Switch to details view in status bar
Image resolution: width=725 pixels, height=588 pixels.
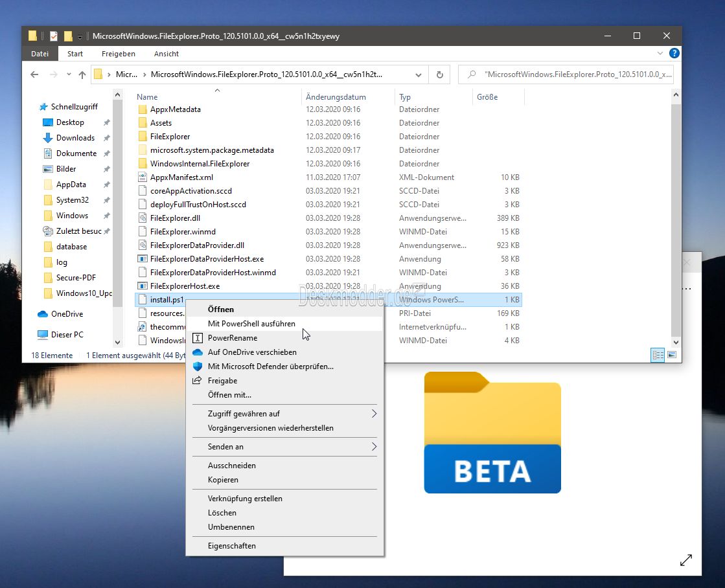[x=658, y=355]
